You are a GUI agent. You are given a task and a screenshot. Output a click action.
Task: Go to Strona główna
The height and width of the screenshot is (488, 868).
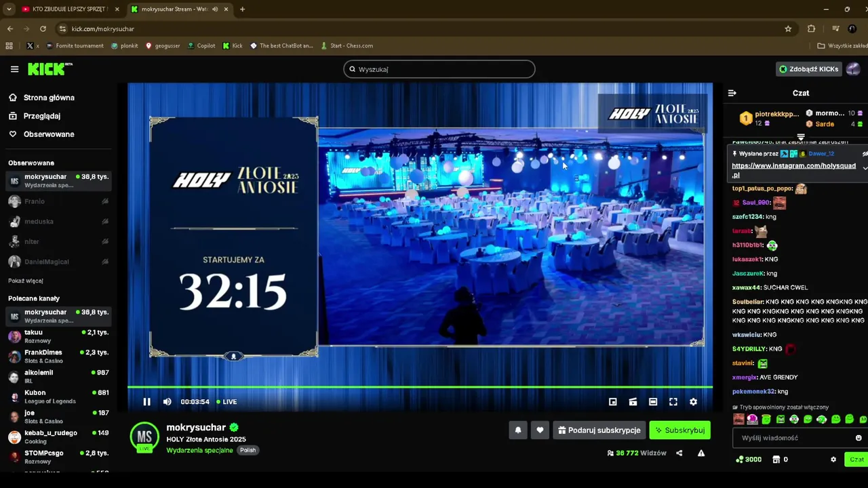49,98
